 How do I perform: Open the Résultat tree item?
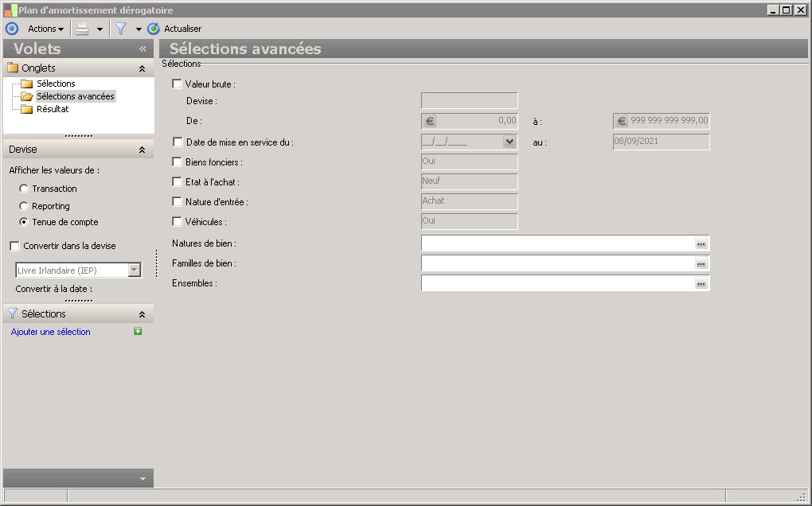(53, 109)
